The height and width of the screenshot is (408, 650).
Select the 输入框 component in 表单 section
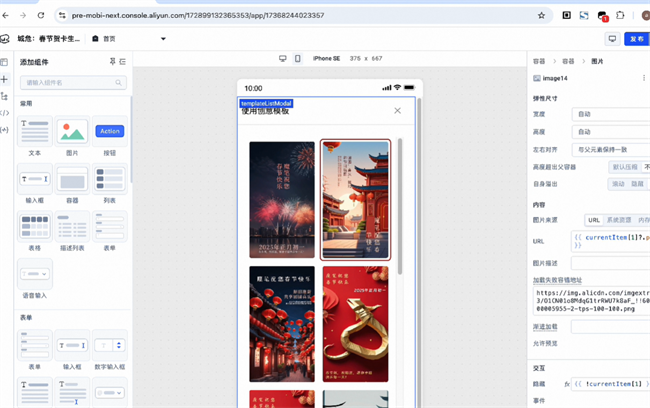point(72,350)
